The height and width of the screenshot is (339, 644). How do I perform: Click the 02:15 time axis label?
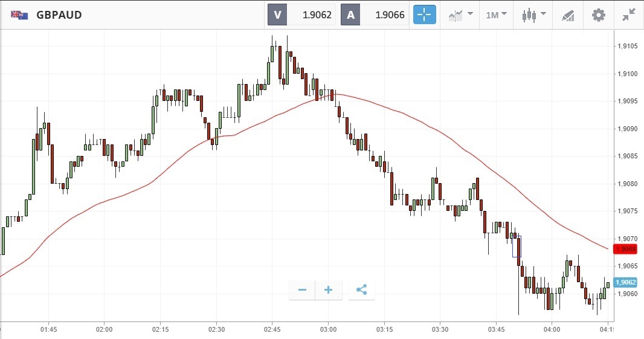[160, 329]
